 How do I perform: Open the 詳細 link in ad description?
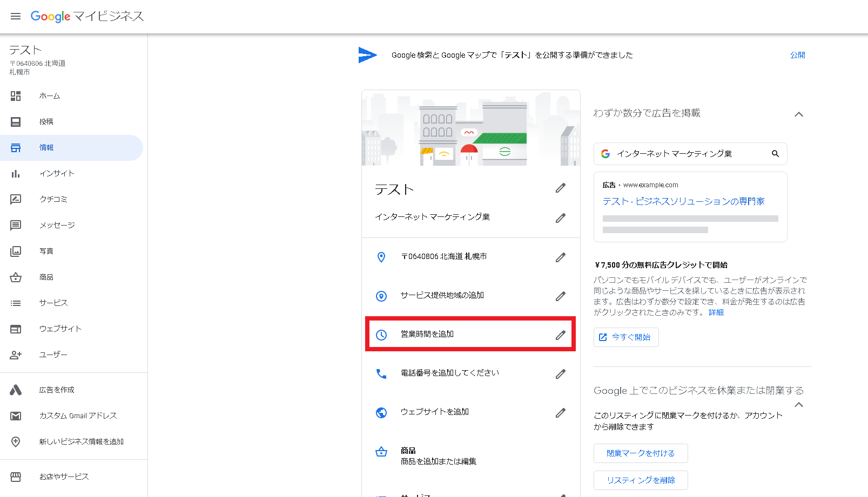[x=716, y=312]
